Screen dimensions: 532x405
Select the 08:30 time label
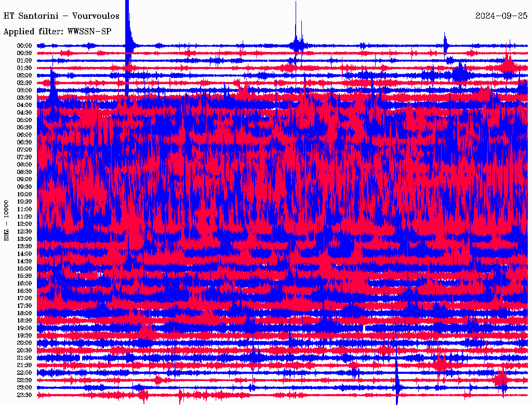(x=24, y=172)
